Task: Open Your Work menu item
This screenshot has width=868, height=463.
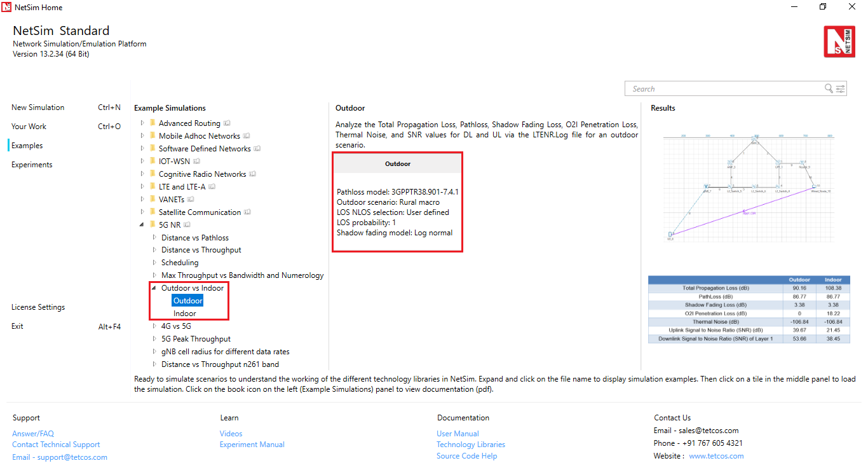Action: click(x=29, y=127)
